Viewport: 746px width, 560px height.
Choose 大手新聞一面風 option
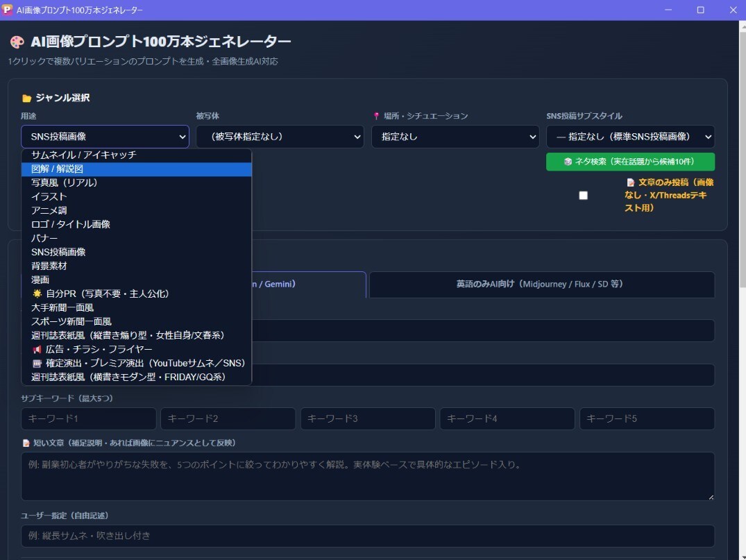(x=137, y=307)
